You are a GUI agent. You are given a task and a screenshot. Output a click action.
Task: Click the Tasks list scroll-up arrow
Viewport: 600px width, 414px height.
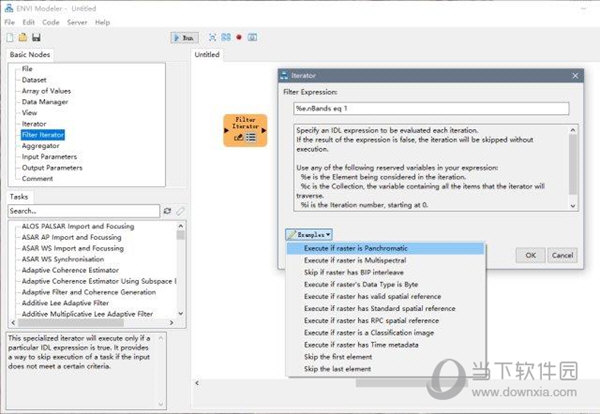coord(181,226)
